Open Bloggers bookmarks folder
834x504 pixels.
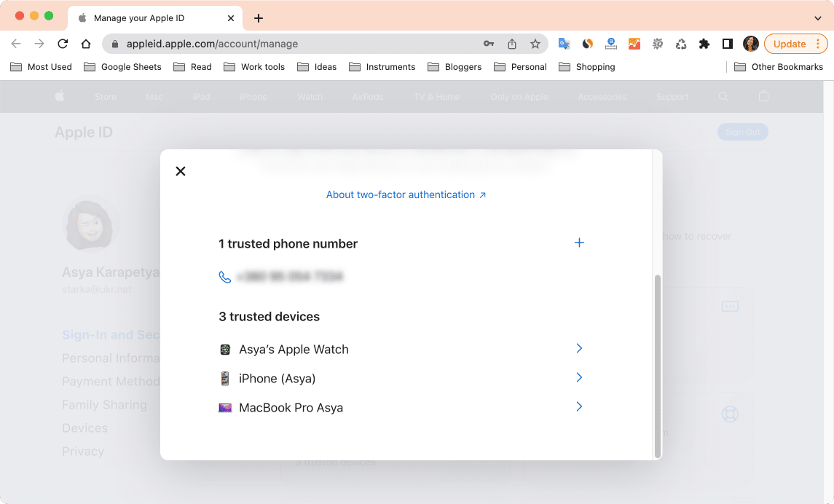click(455, 66)
